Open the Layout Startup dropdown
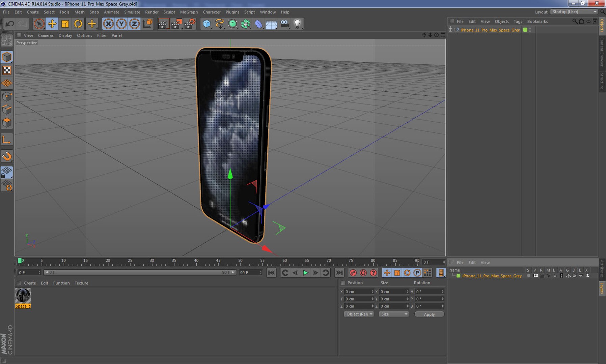Image resolution: width=606 pixels, height=364 pixels. click(574, 12)
